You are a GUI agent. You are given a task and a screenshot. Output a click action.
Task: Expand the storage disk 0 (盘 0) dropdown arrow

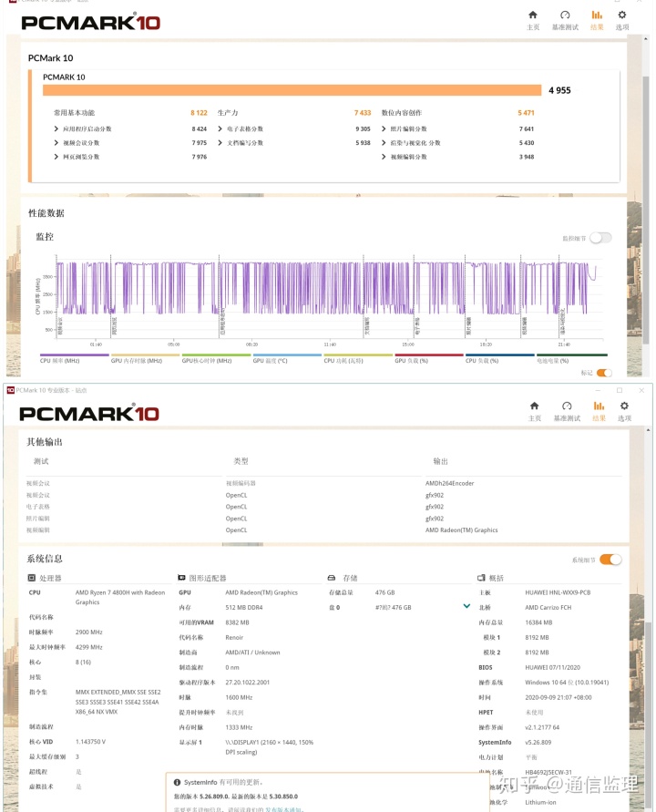coord(466,606)
